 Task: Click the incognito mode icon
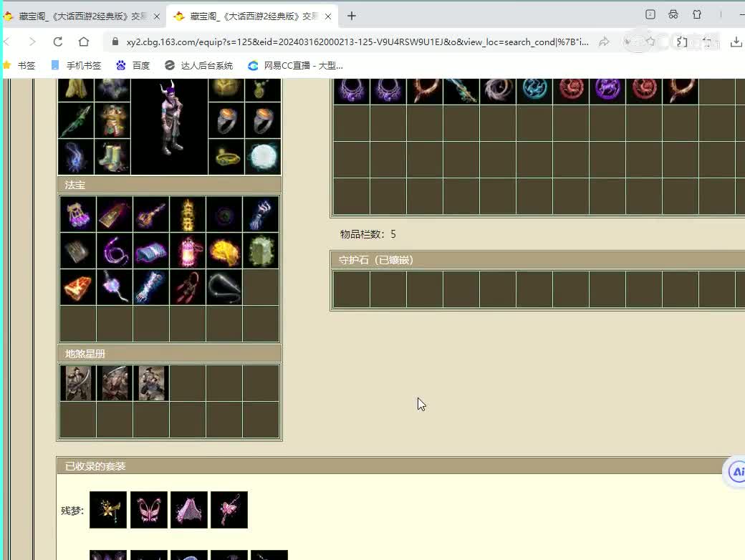point(673,14)
